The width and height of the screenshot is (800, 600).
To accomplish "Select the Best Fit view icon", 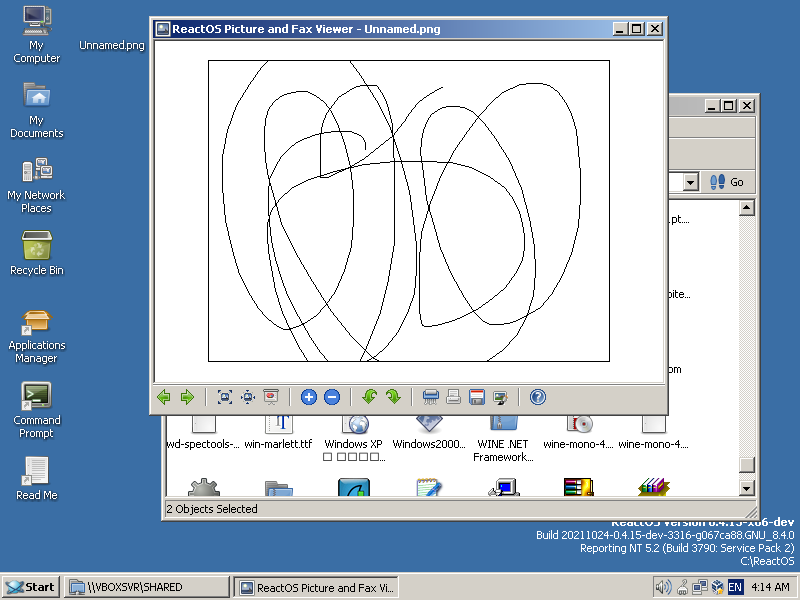I will pos(224,397).
